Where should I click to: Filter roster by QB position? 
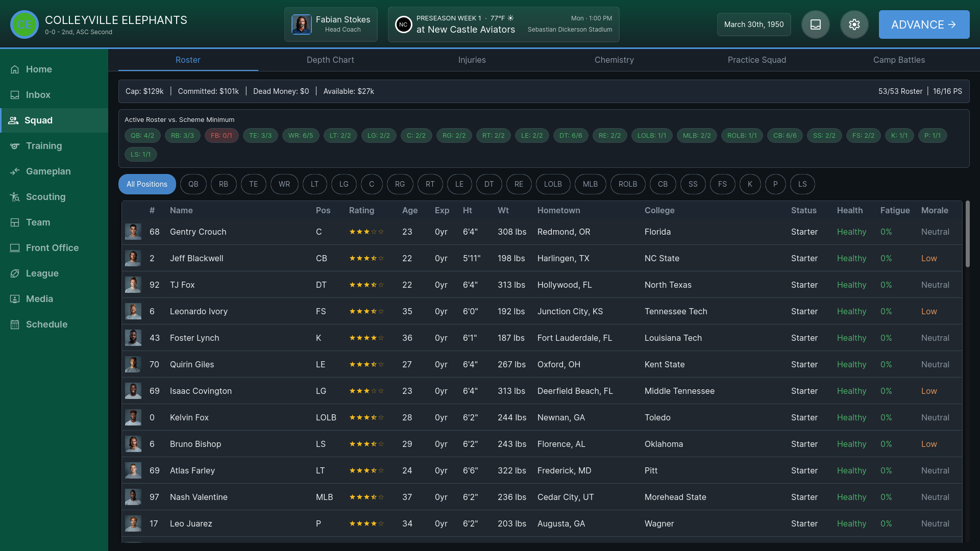(x=193, y=184)
